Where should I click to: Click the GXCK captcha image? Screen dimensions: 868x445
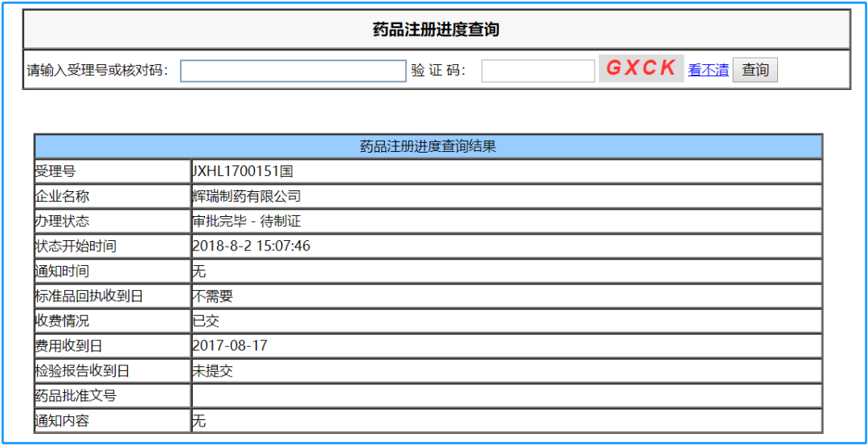coord(641,68)
